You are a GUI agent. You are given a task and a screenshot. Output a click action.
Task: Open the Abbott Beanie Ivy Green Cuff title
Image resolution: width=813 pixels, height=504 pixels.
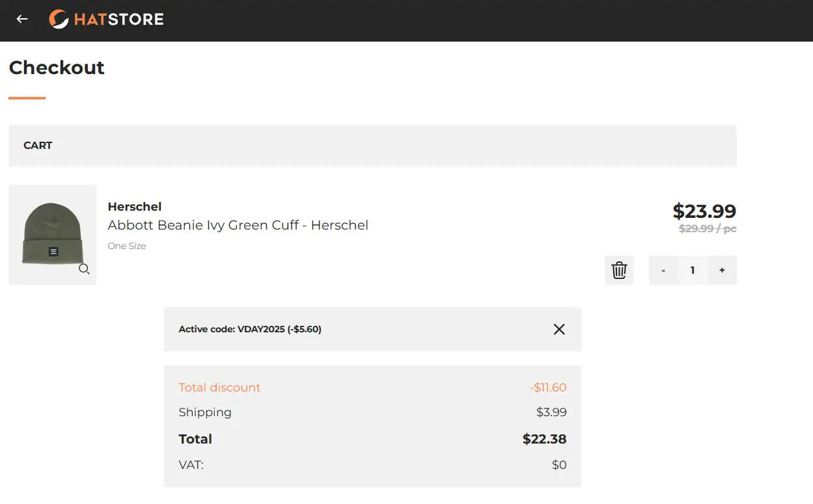point(238,225)
